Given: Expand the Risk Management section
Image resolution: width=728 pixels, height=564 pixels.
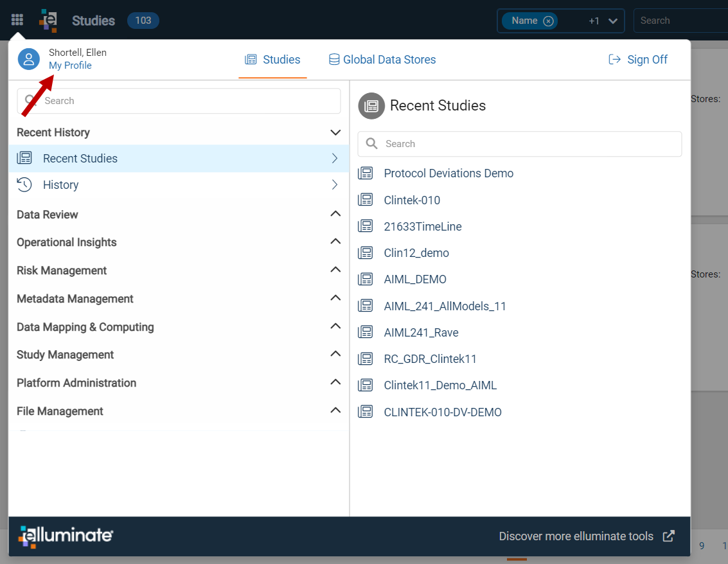Looking at the screenshot, I should click(x=335, y=270).
